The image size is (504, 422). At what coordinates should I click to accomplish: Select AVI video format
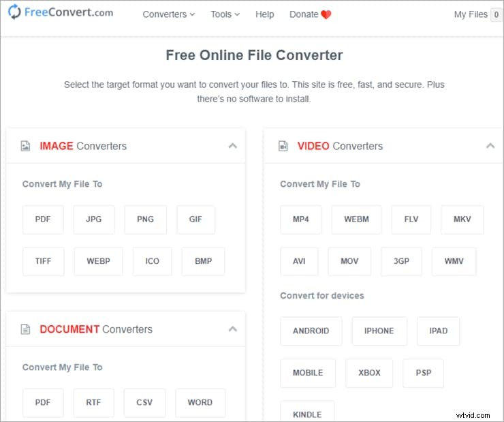299,262
